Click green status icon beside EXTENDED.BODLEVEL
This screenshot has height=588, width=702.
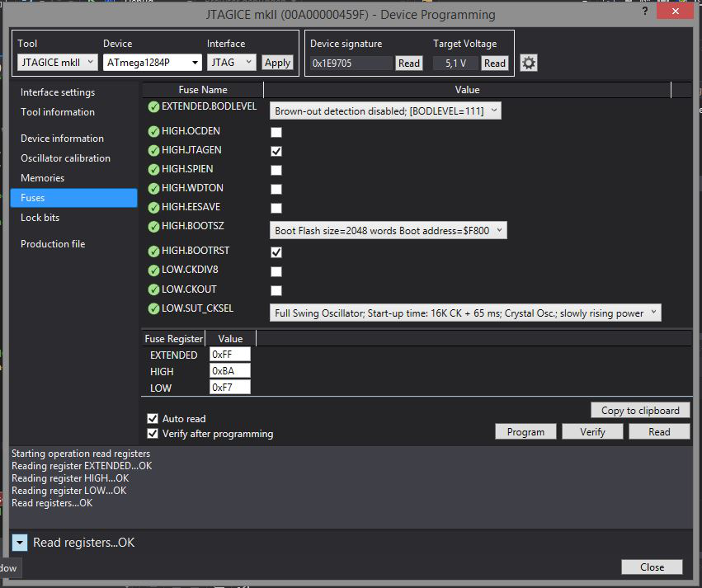click(153, 106)
